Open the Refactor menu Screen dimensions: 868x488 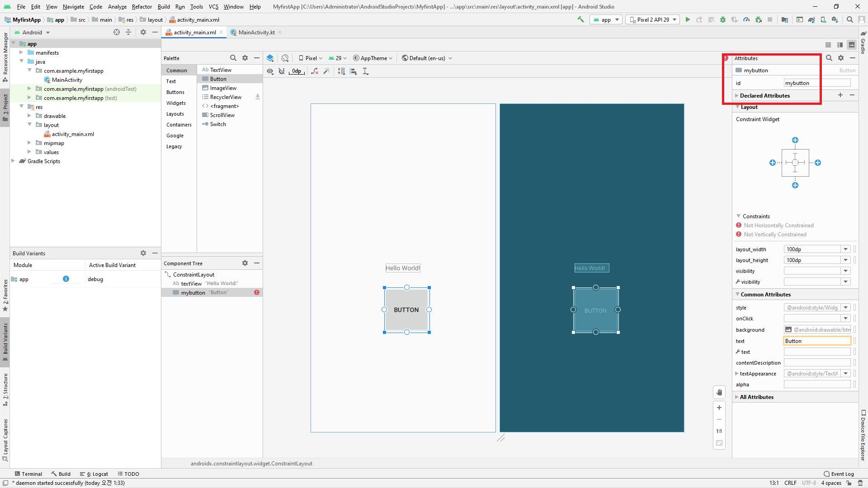142,6
